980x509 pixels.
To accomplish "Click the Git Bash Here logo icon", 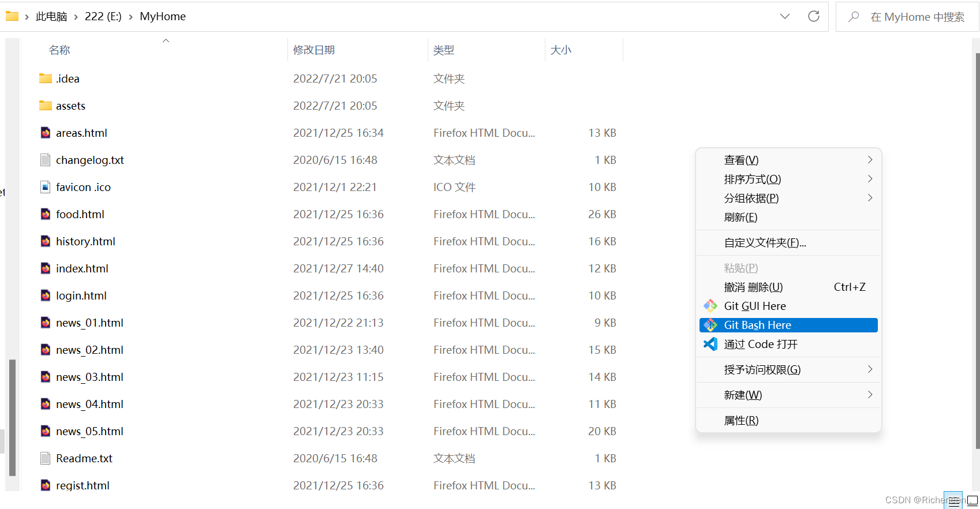I will pos(710,325).
